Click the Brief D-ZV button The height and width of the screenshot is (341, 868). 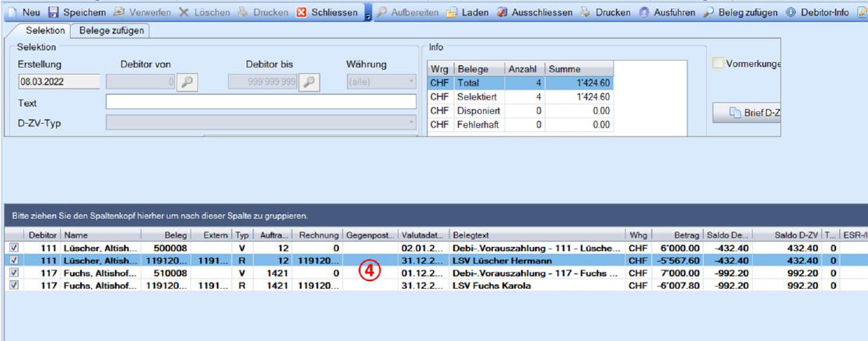pyautogui.click(x=747, y=113)
